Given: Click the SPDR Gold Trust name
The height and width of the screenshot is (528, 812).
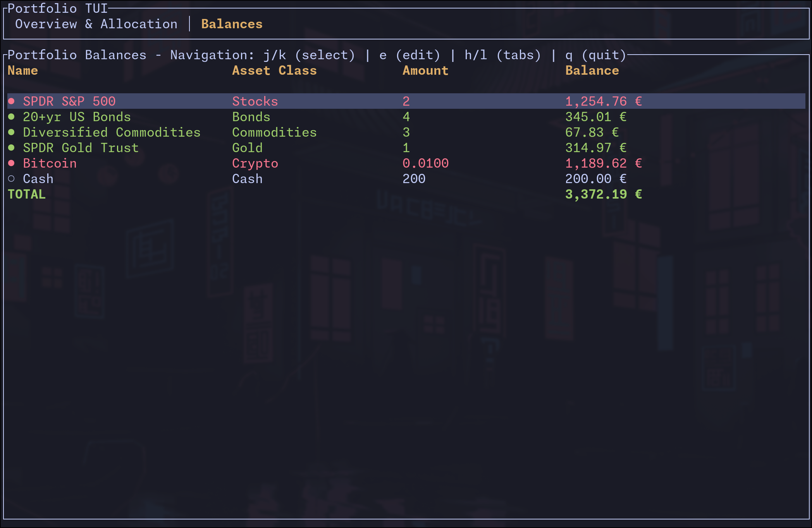Looking at the screenshot, I should [81, 148].
